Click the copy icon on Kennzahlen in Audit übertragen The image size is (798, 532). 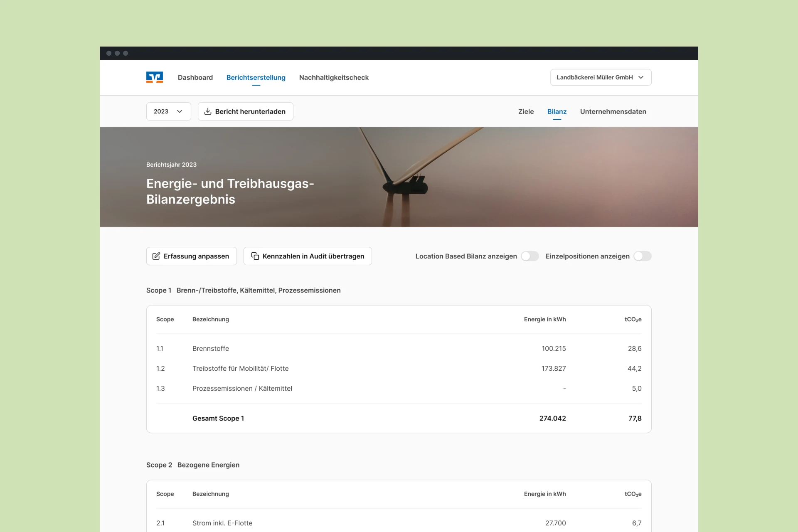(x=255, y=256)
